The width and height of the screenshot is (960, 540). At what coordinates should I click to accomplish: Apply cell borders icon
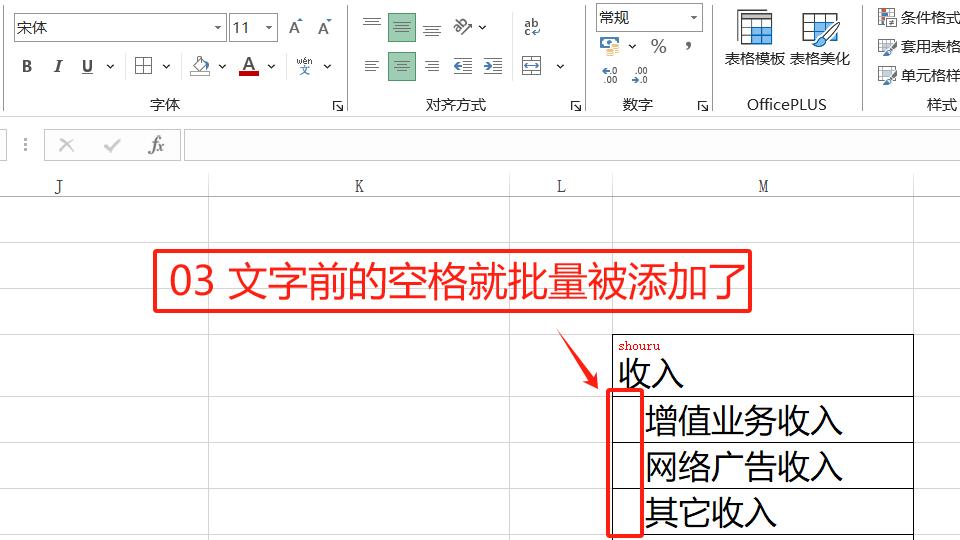[143, 66]
